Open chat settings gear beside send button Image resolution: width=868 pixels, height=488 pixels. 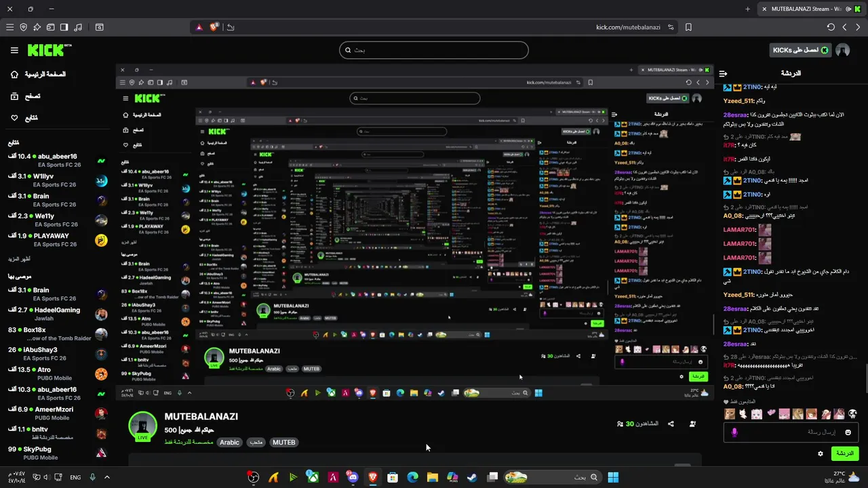[x=821, y=454]
